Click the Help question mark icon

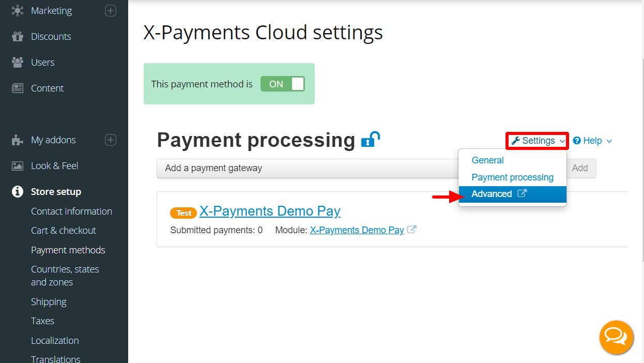(x=577, y=141)
